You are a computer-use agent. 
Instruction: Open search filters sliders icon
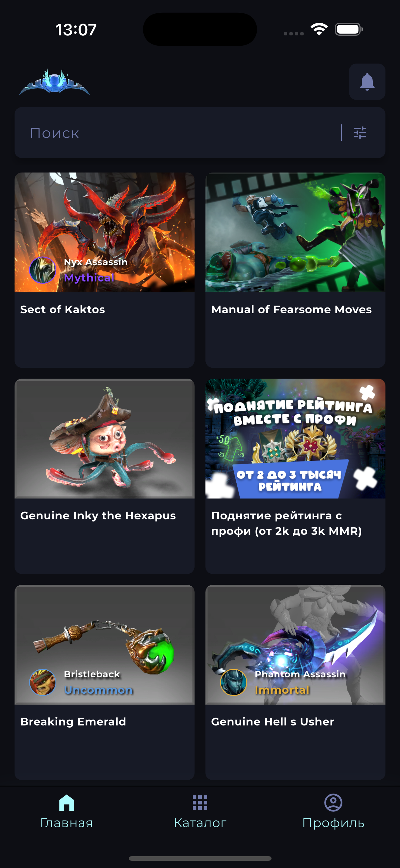[359, 133]
